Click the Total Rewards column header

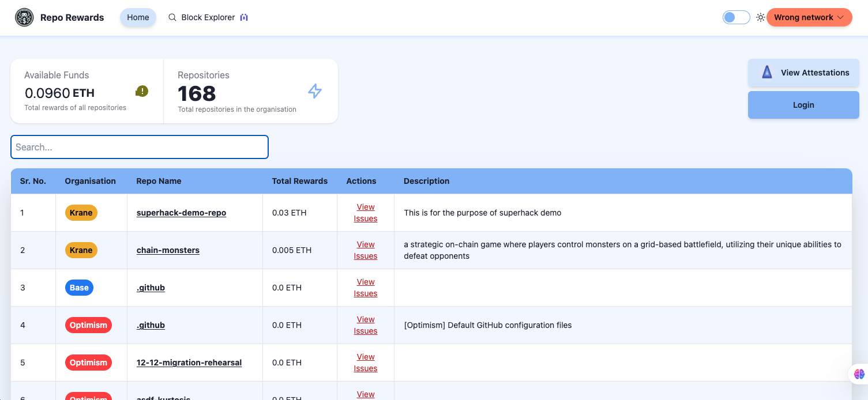pyautogui.click(x=299, y=181)
